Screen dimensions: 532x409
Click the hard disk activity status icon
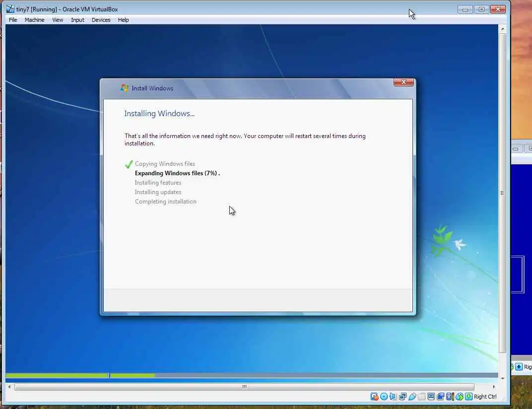[x=374, y=397]
